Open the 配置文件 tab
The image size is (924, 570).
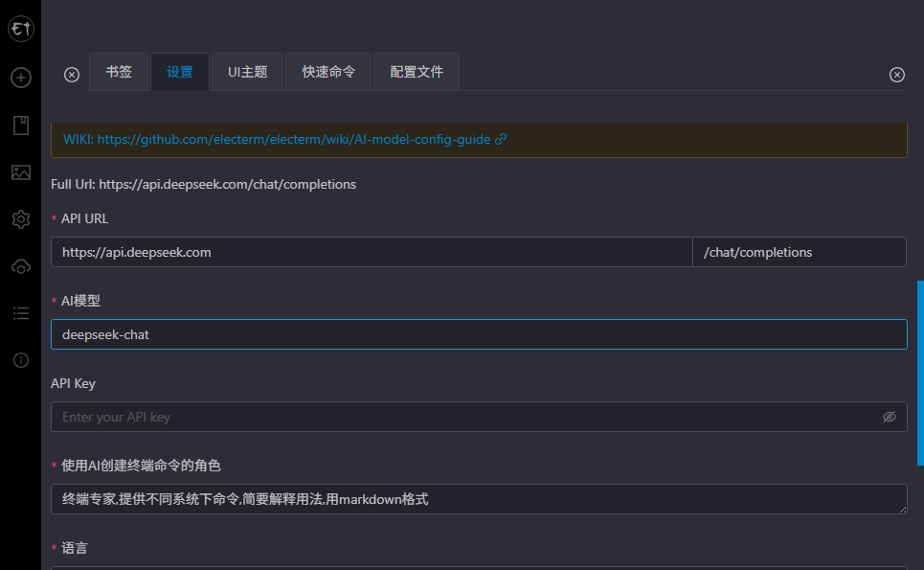tap(416, 71)
